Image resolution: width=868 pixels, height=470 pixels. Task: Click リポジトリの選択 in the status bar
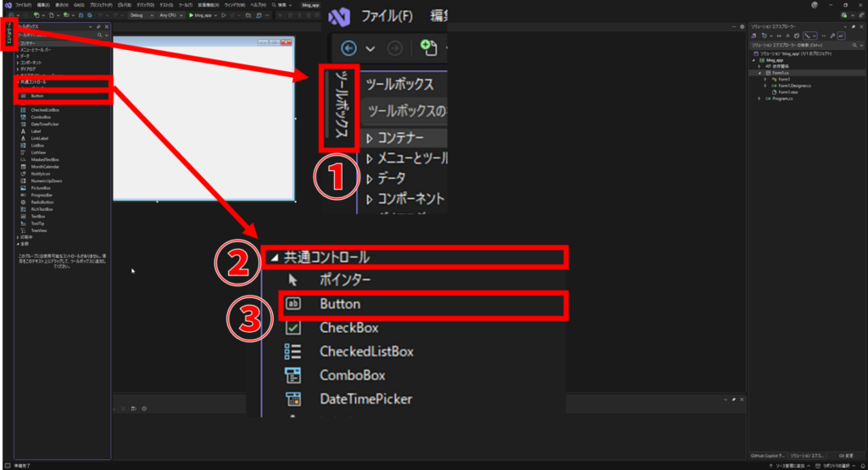click(835, 466)
